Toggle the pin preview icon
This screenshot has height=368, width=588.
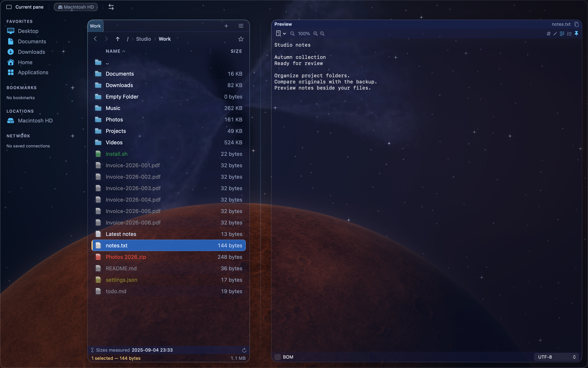tap(576, 34)
